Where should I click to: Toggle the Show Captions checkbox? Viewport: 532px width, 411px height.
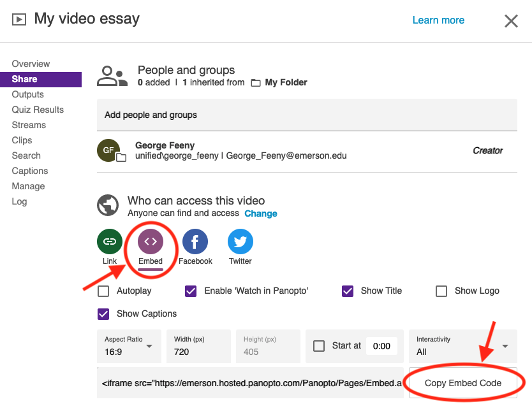[x=103, y=314]
